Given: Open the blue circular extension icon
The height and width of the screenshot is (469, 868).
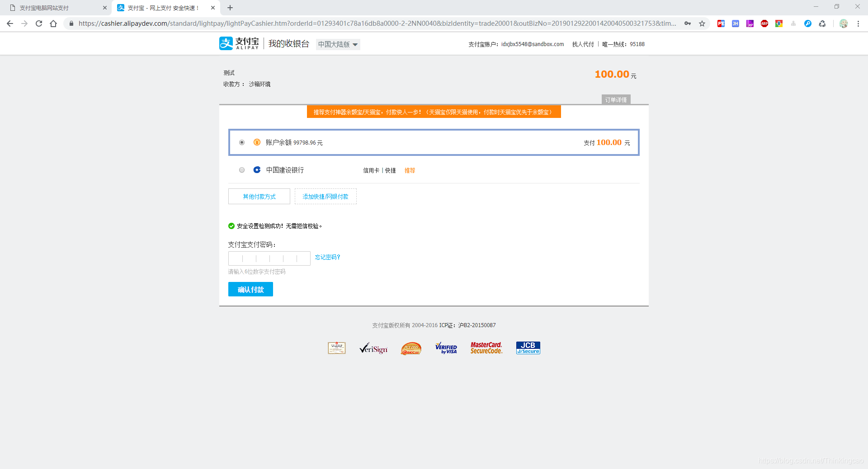Looking at the screenshot, I should pyautogui.click(x=808, y=23).
